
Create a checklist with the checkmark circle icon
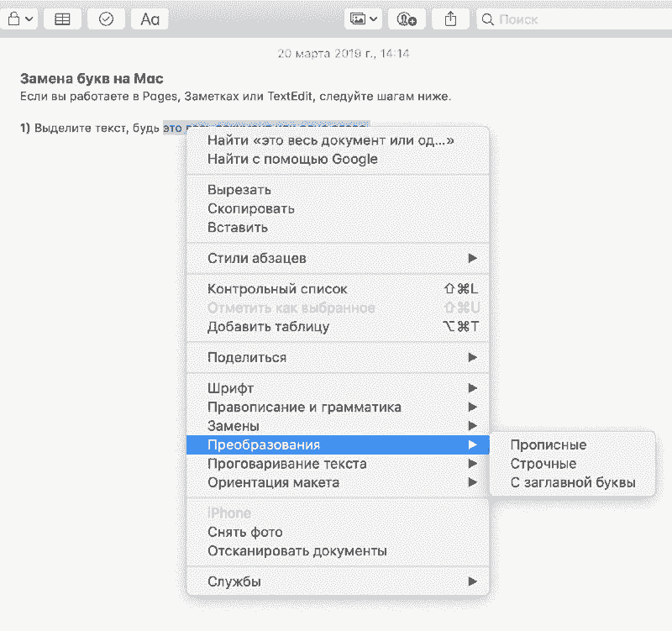pyautogui.click(x=106, y=18)
